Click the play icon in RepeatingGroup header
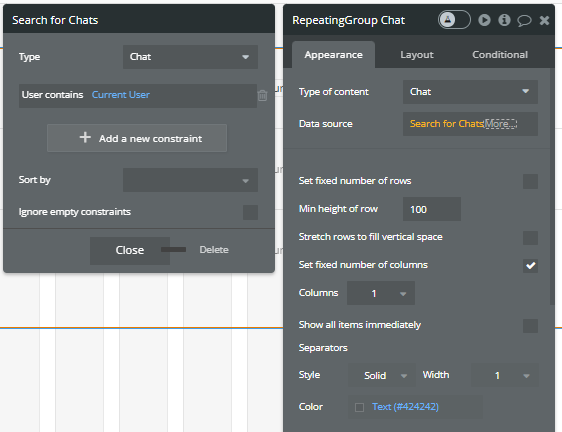The height and width of the screenshot is (432, 562). pyautogui.click(x=484, y=20)
